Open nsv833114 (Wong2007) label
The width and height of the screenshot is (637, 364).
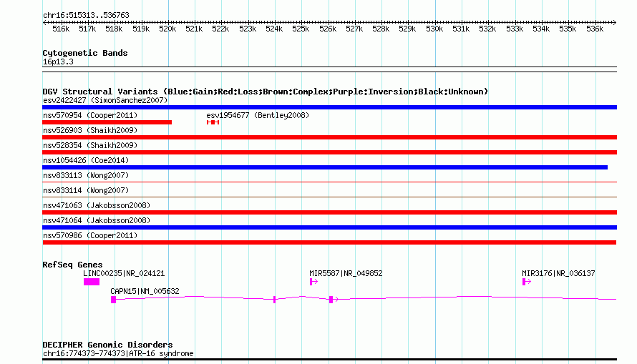(x=86, y=190)
